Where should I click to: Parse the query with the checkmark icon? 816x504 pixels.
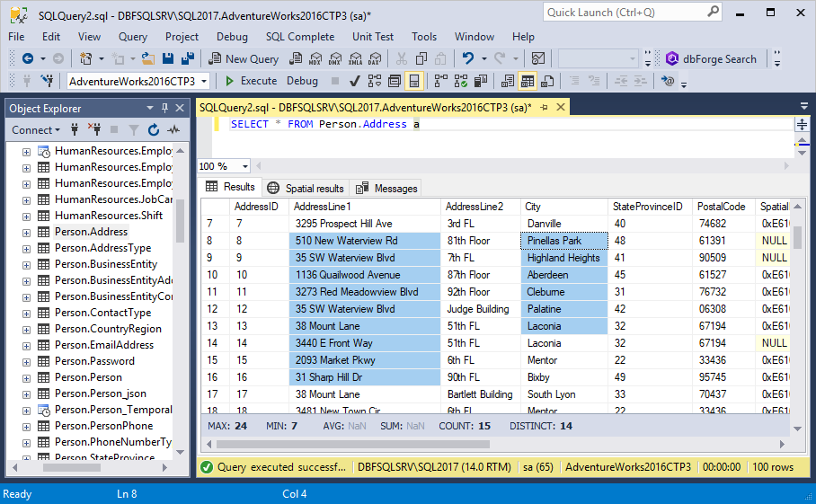[354, 81]
